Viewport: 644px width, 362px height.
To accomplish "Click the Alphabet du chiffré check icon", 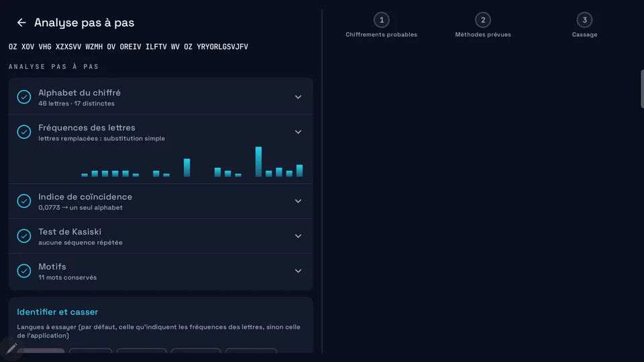I will [24, 97].
